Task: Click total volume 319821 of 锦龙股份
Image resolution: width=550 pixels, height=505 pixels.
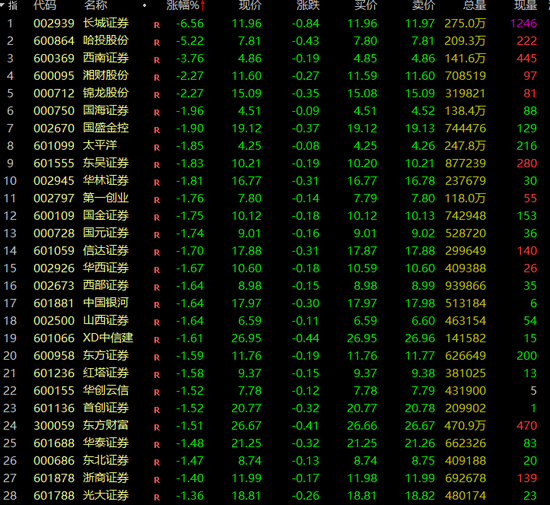Action: point(465,93)
